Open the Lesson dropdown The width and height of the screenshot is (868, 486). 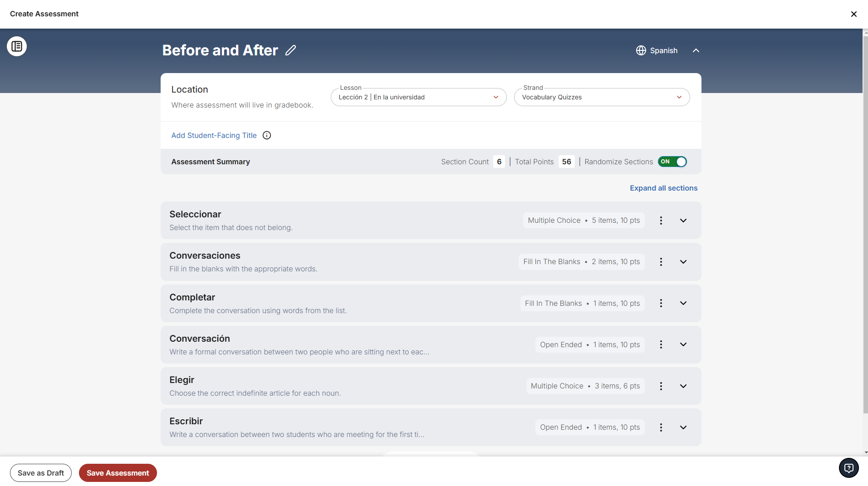click(418, 97)
